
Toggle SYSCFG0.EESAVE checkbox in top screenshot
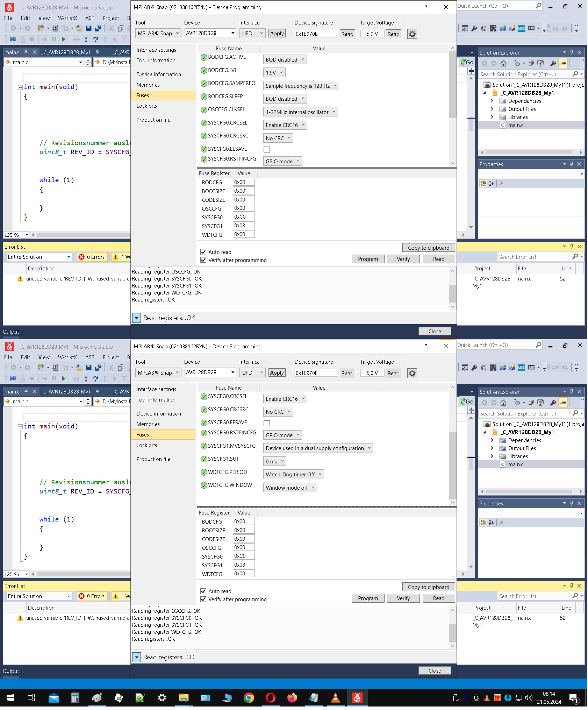coord(267,149)
